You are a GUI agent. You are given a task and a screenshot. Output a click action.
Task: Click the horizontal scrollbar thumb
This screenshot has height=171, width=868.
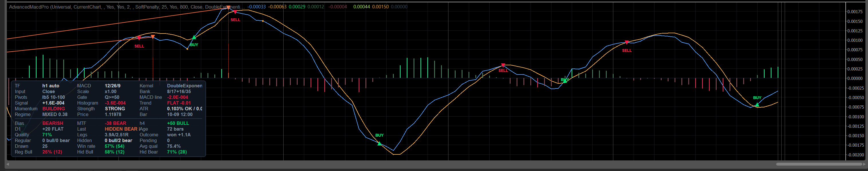(819, 164)
